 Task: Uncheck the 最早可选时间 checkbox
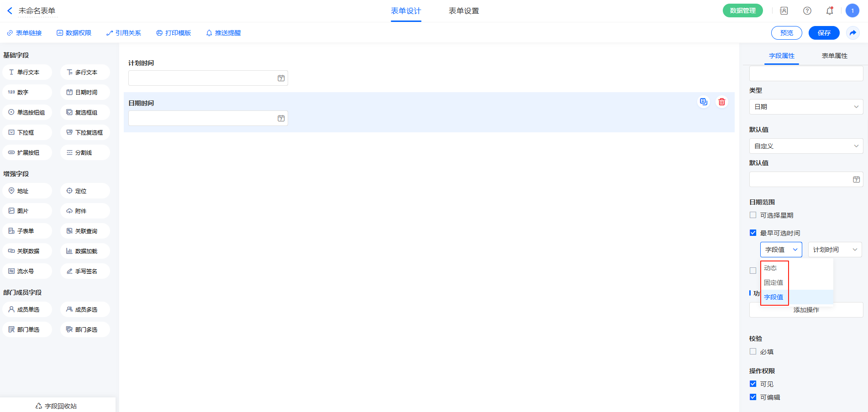coord(753,233)
